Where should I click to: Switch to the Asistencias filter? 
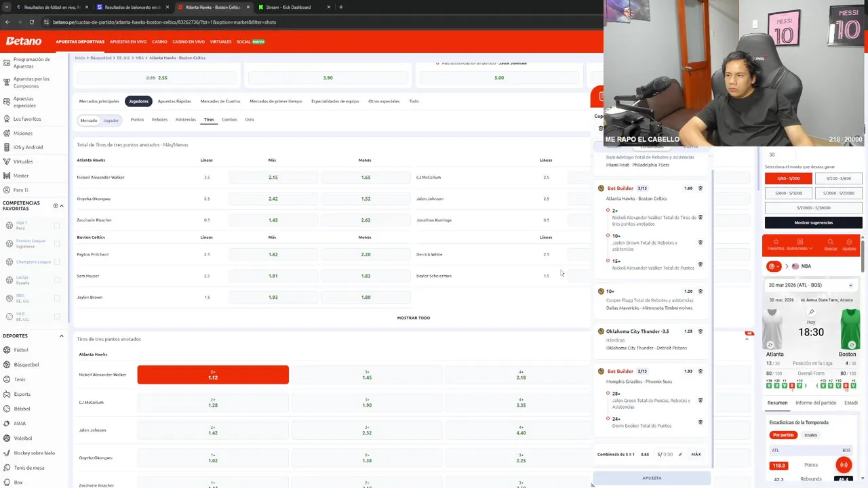pyautogui.click(x=186, y=120)
